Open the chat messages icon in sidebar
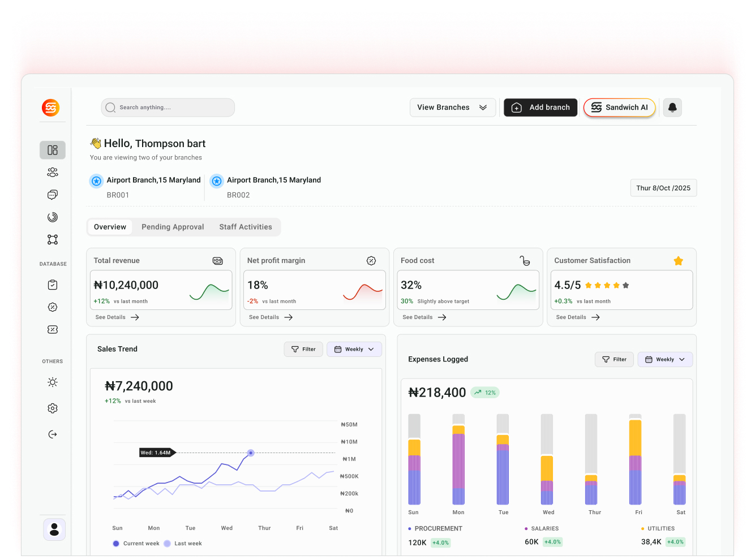This screenshot has height=560, width=755. click(x=53, y=195)
